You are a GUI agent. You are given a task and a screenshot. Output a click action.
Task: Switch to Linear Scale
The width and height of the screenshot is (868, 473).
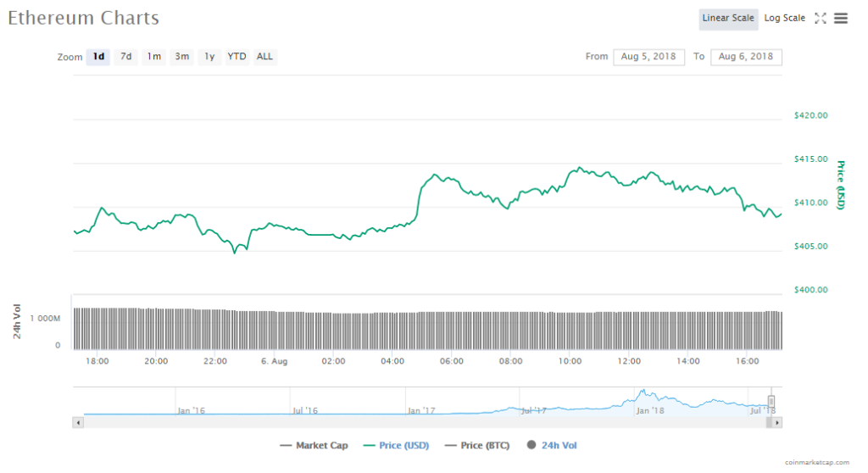[729, 19]
